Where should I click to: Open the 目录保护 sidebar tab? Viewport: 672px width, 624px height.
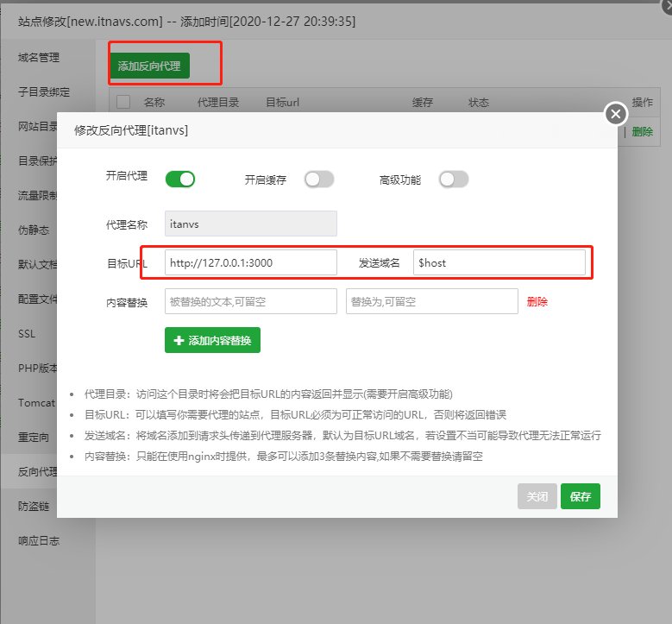coord(38,161)
